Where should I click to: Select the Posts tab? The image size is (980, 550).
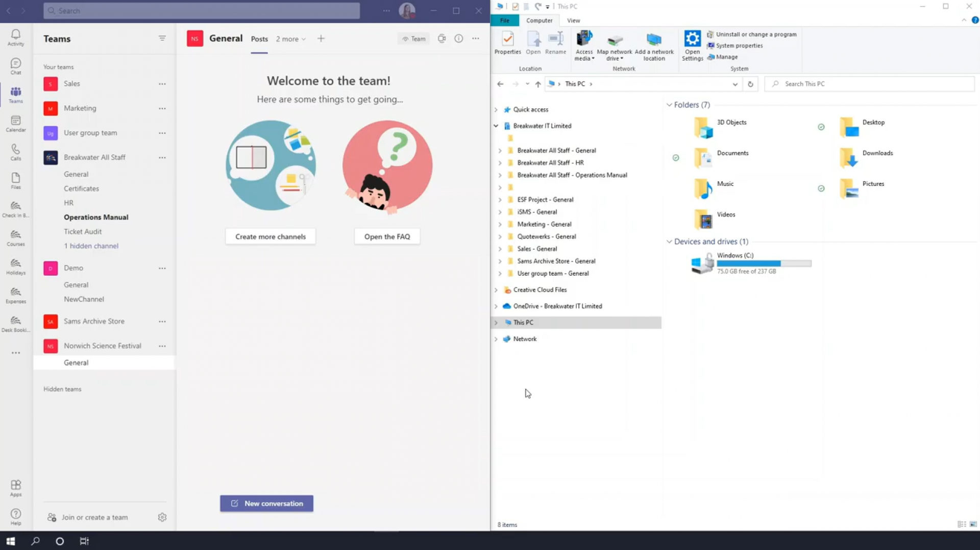click(259, 39)
